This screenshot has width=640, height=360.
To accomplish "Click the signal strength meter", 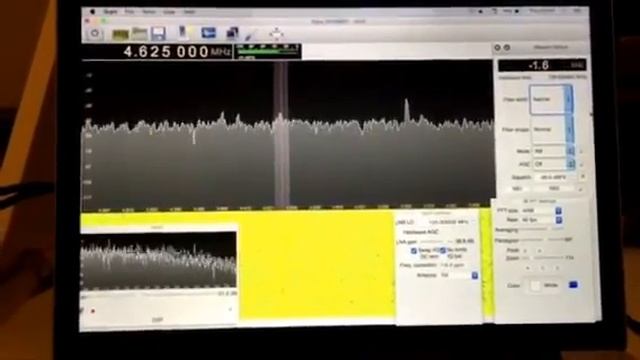I will 268,51.
